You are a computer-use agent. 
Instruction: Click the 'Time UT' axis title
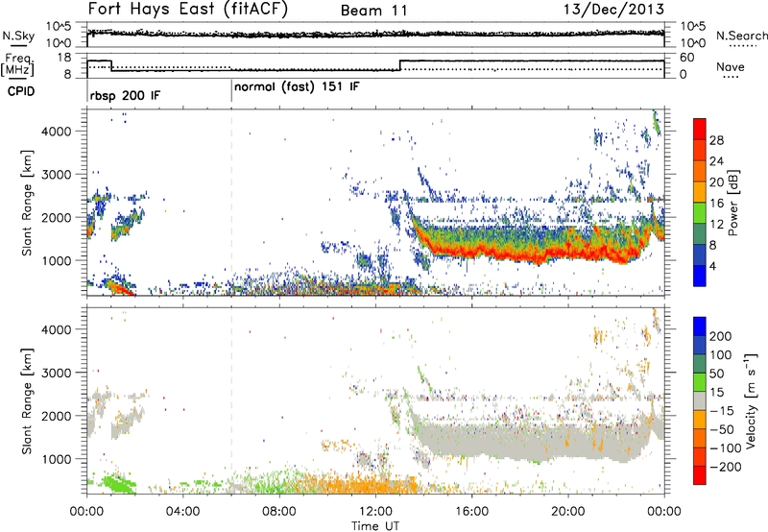coord(375,526)
